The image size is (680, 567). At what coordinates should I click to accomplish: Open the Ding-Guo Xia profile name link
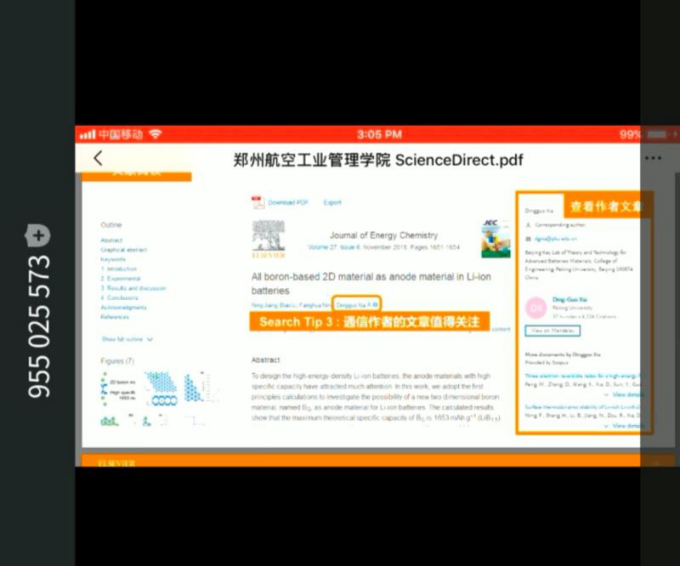click(x=569, y=299)
